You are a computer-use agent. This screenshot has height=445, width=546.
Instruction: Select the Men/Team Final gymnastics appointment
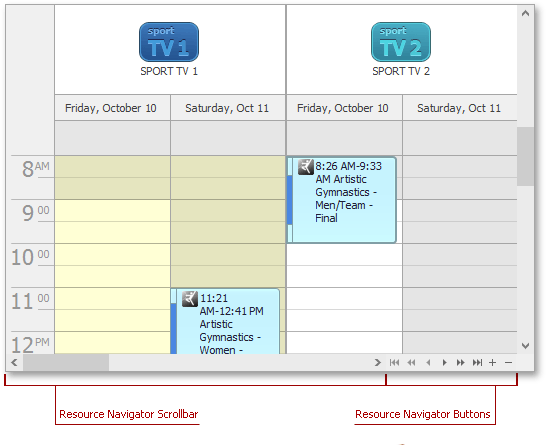pyautogui.click(x=342, y=200)
